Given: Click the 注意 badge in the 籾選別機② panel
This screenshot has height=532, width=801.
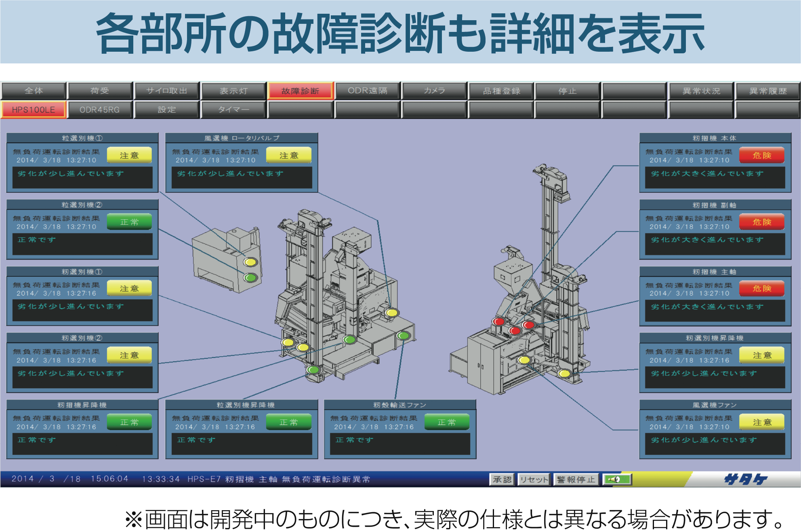Looking at the screenshot, I should [x=129, y=355].
